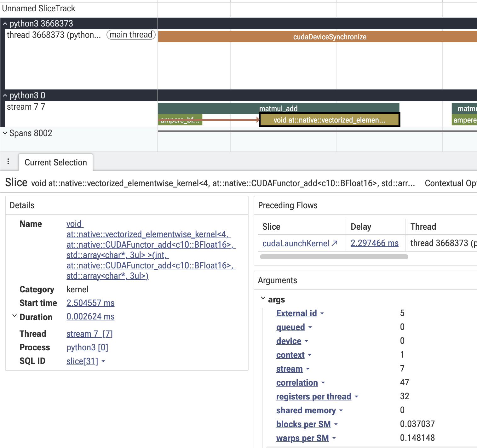This screenshot has height=448, width=477.
Task: Click the External id value 5
Action: 402,313
